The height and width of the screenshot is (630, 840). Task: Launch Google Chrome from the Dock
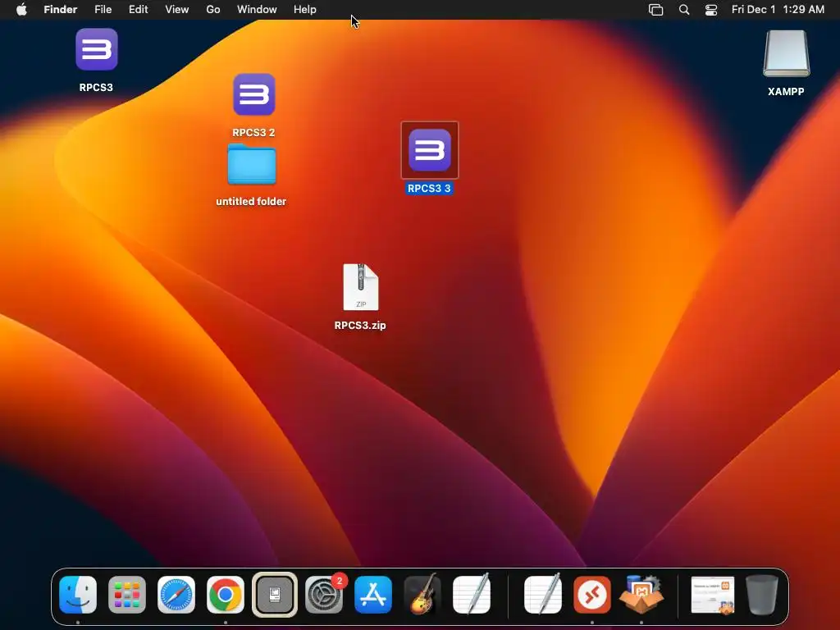(226, 595)
